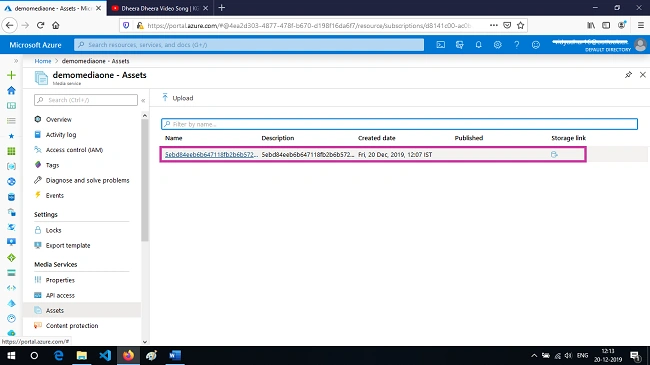Image resolution: width=650 pixels, height=365 pixels.
Task: Expand the portal sidebar
Action: click(16, 61)
